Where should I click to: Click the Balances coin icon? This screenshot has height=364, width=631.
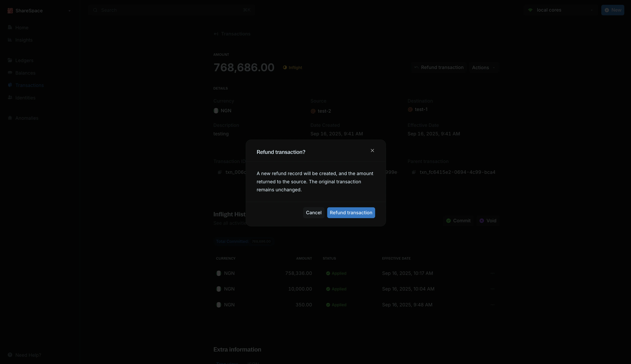pyautogui.click(x=10, y=73)
